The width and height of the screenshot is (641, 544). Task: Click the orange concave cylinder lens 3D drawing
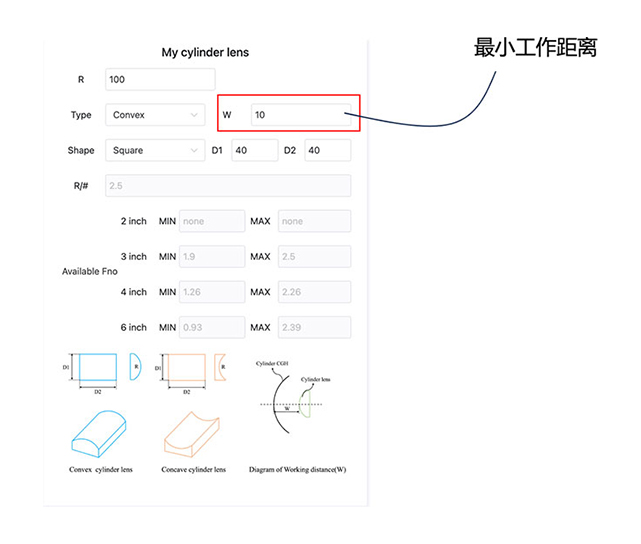tap(194, 431)
